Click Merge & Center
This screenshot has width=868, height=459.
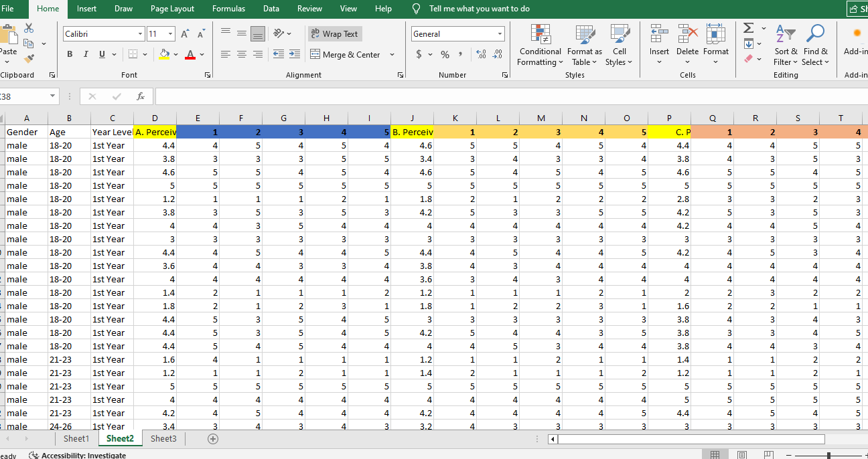[x=346, y=54]
